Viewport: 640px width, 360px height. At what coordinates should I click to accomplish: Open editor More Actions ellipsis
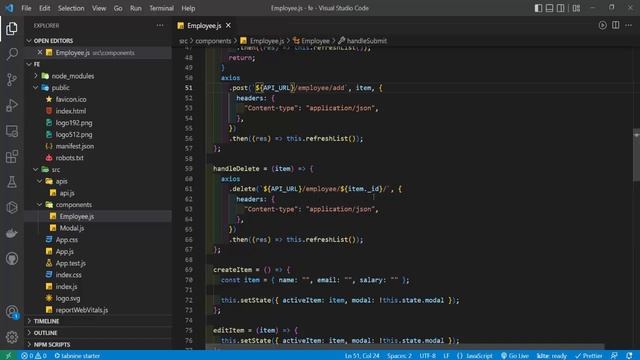point(629,25)
